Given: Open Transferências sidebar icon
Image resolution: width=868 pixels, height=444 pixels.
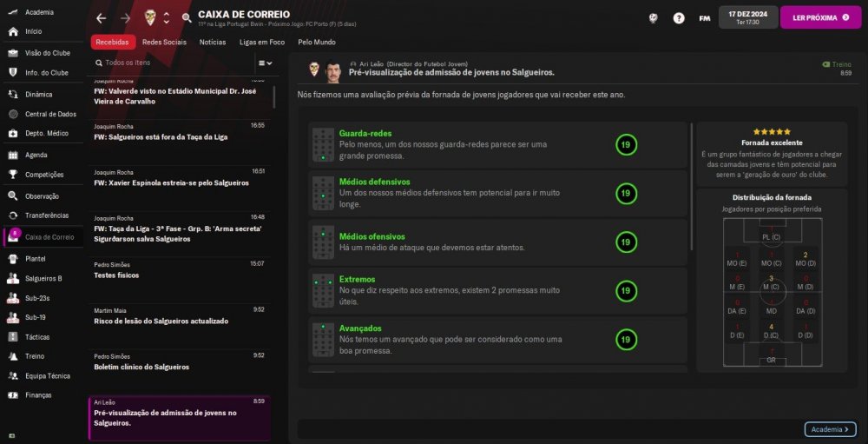Looking at the screenshot, I should point(14,215).
